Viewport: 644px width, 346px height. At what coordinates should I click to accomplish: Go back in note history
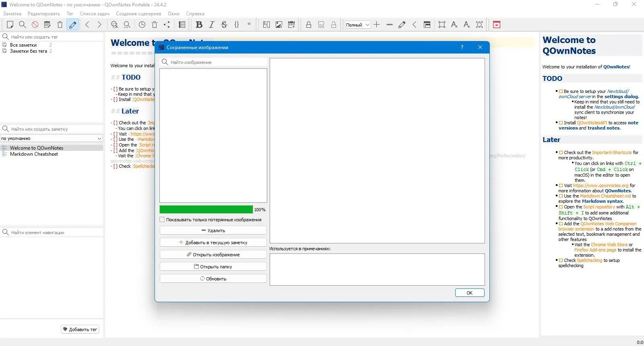[x=87, y=25]
